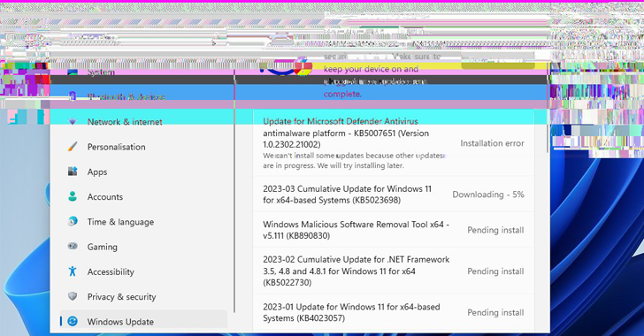Open the System settings category

tap(143, 73)
